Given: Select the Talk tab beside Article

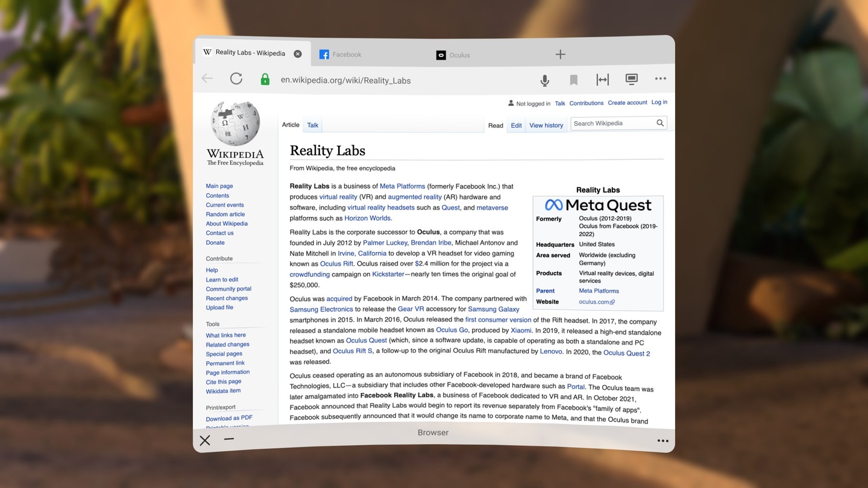Looking at the screenshot, I should [313, 125].
